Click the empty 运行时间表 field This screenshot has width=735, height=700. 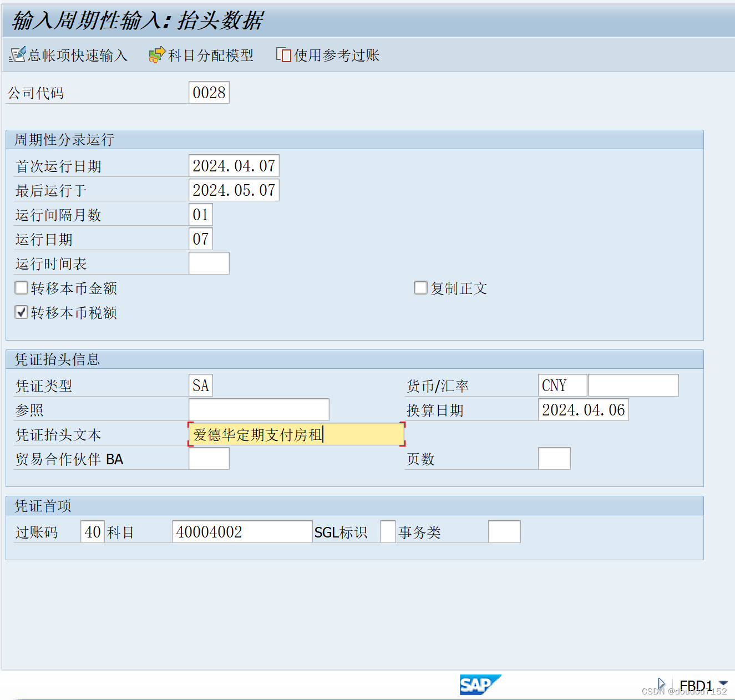[x=209, y=263]
